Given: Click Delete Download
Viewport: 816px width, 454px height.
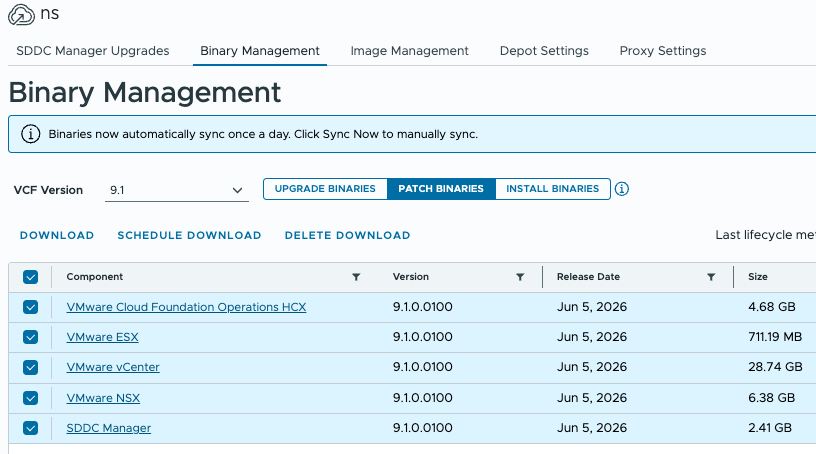Looking at the screenshot, I should pos(348,235).
